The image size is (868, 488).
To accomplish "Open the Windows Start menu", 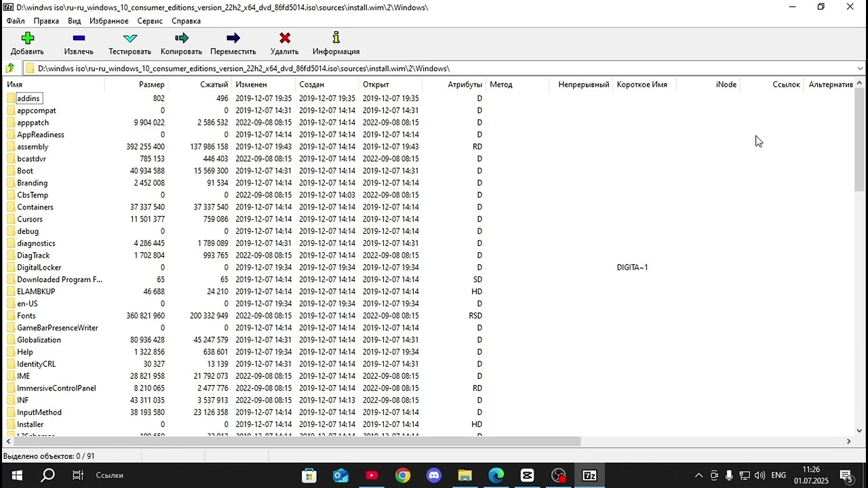I will (x=16, y=475).
